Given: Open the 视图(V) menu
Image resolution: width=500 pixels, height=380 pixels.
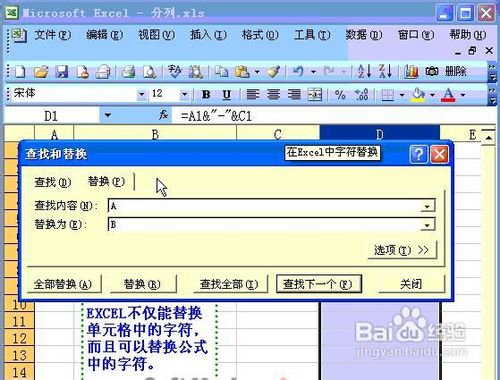Looking at the screenshot, I should [156, 35].
